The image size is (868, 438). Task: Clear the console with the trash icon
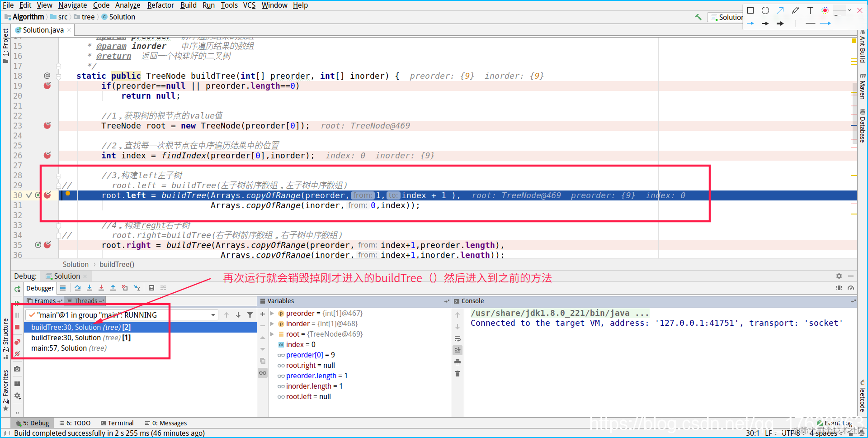coord(458,374)
